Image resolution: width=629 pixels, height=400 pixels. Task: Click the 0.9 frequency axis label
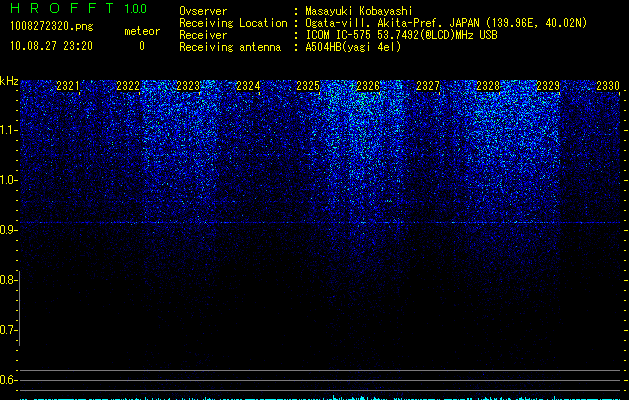point(8,230)
